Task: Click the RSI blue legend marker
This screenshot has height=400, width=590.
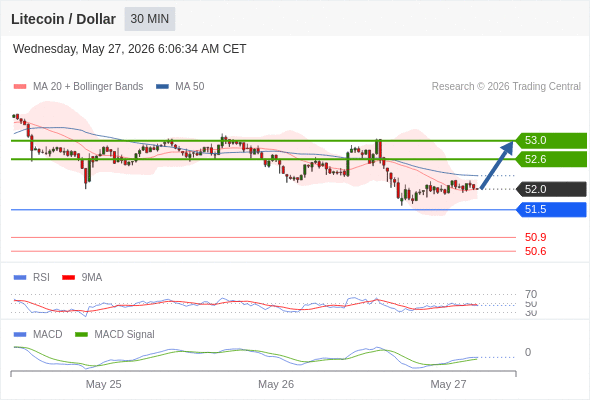Action: click(x=20, y=278)
